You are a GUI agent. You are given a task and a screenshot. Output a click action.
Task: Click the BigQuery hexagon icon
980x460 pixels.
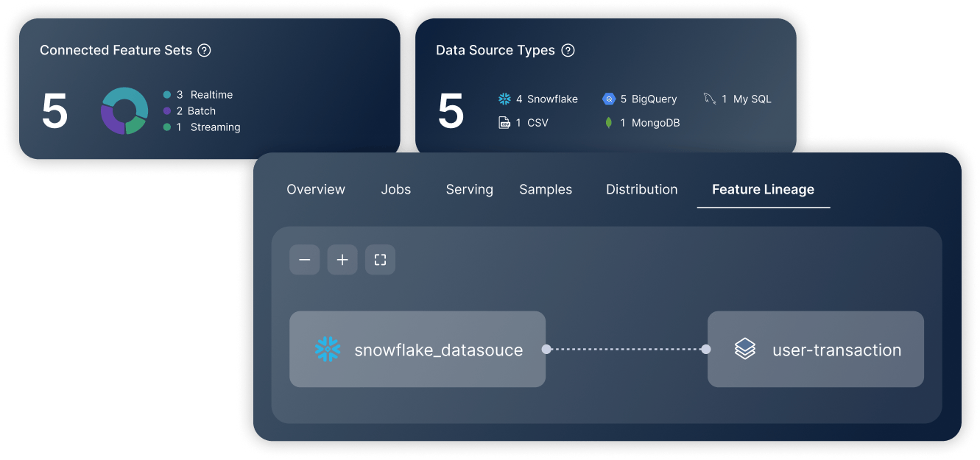click(x=608, y=99)
